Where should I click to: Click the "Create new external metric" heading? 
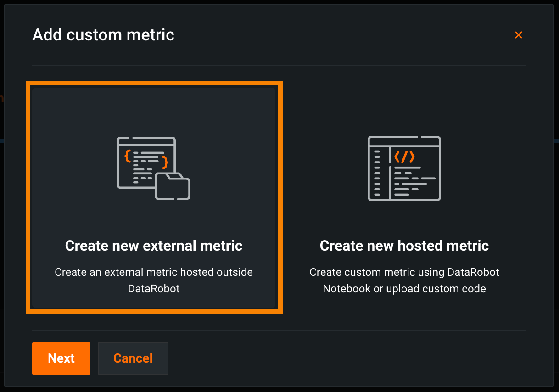click(x=154, y=246)
